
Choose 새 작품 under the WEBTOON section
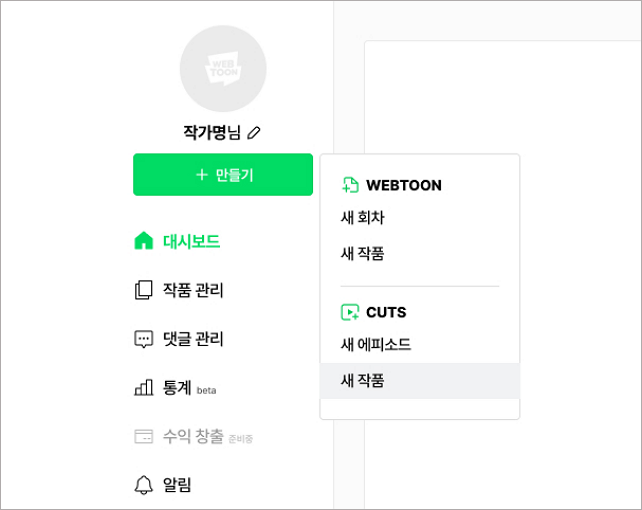coord(363,254)
